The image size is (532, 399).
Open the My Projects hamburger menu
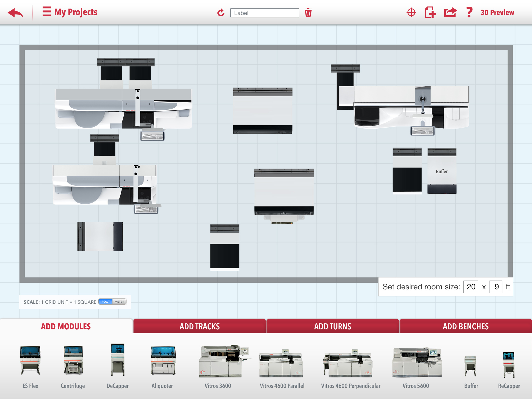47,12
